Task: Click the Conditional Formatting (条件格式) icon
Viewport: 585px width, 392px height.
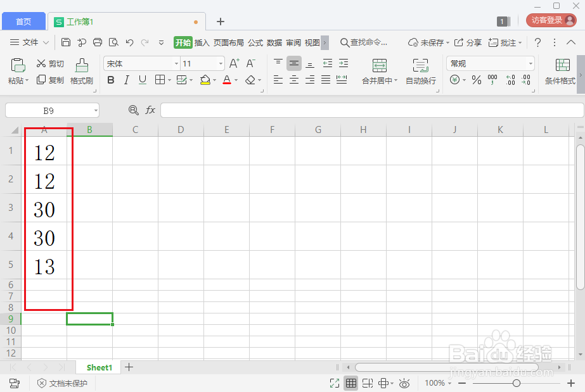Action: click(563, 65)
